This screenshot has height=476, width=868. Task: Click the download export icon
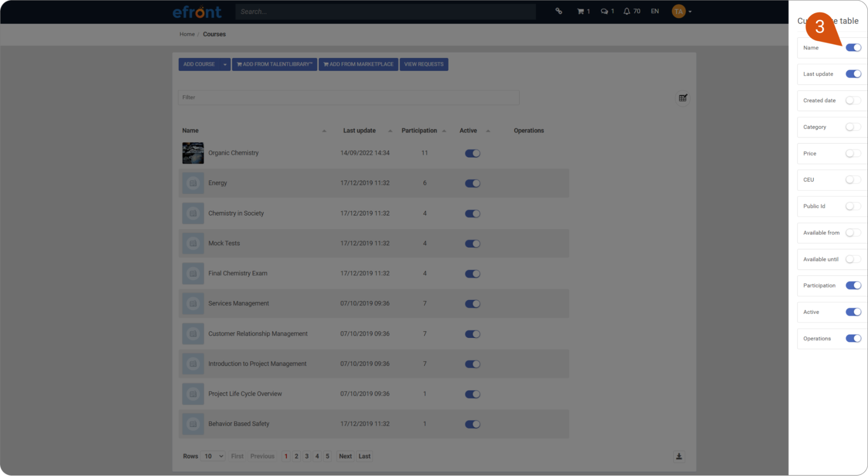pos(679,456)
